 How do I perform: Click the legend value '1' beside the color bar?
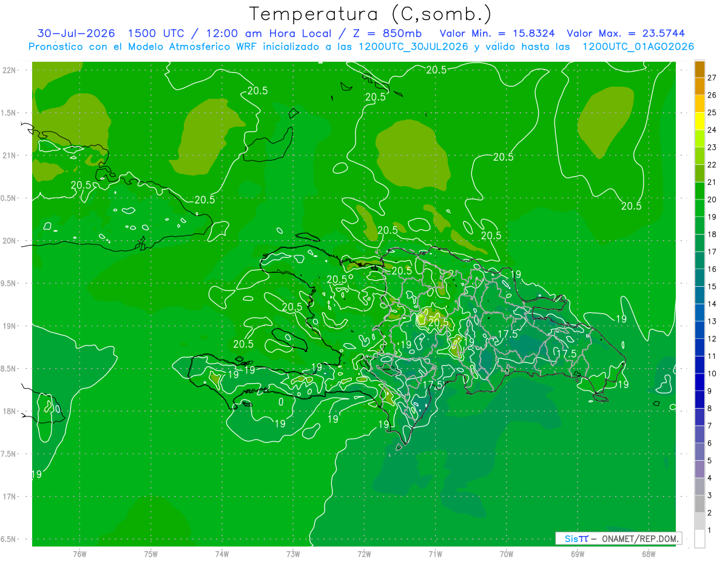(709, 530)
